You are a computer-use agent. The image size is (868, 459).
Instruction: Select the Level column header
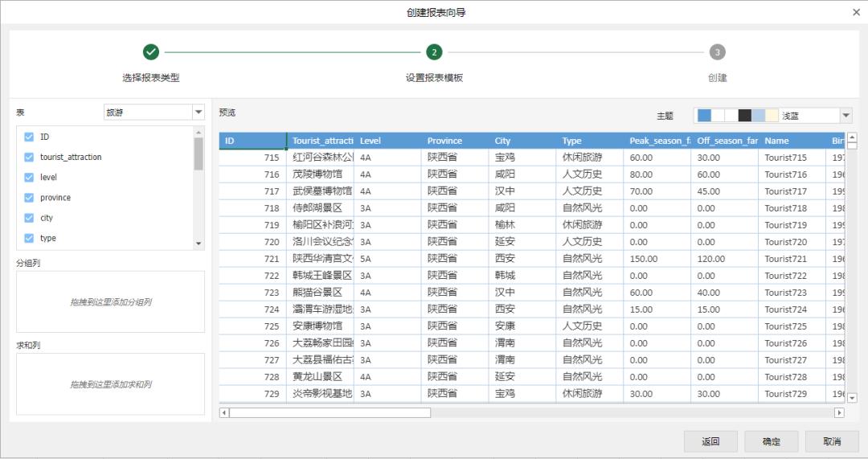[387, 141]
